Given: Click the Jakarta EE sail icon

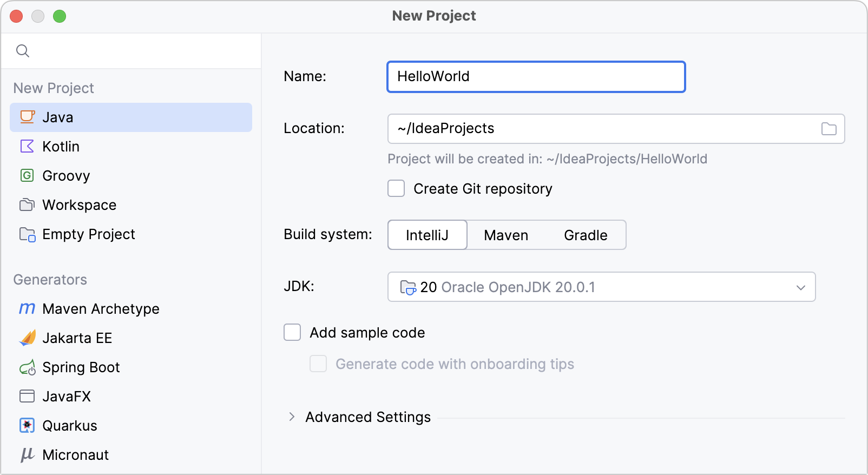Looking at the screenshot, I should click(x=28, y=338).
